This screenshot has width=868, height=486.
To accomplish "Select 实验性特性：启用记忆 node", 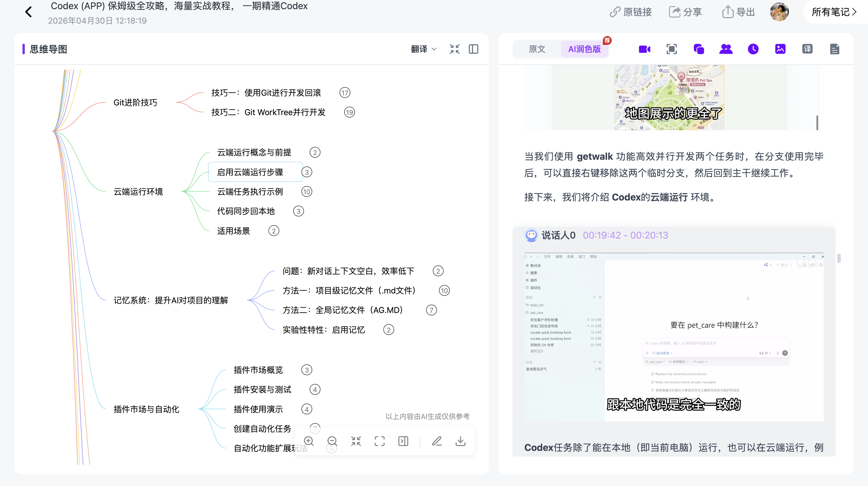I will (324, 330).
